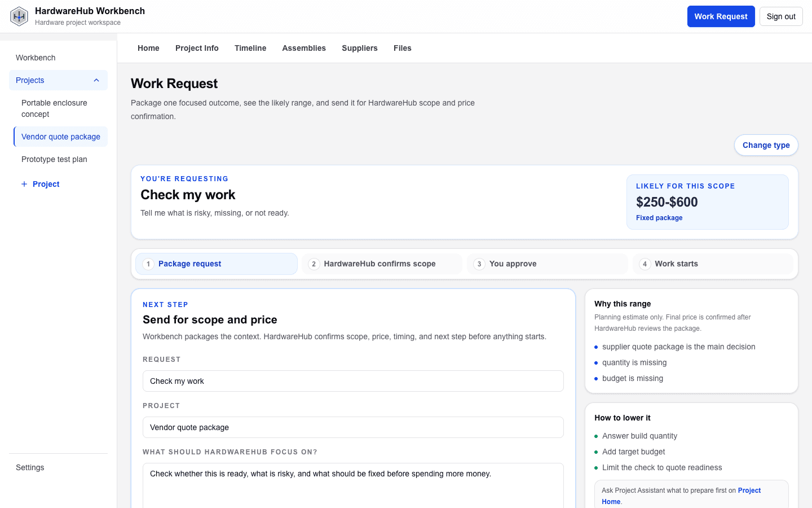The width and height of the screenshot is (812, 508).
Task: Click 'quantity is missing' bullet text
Action: (x=634, y=362)
